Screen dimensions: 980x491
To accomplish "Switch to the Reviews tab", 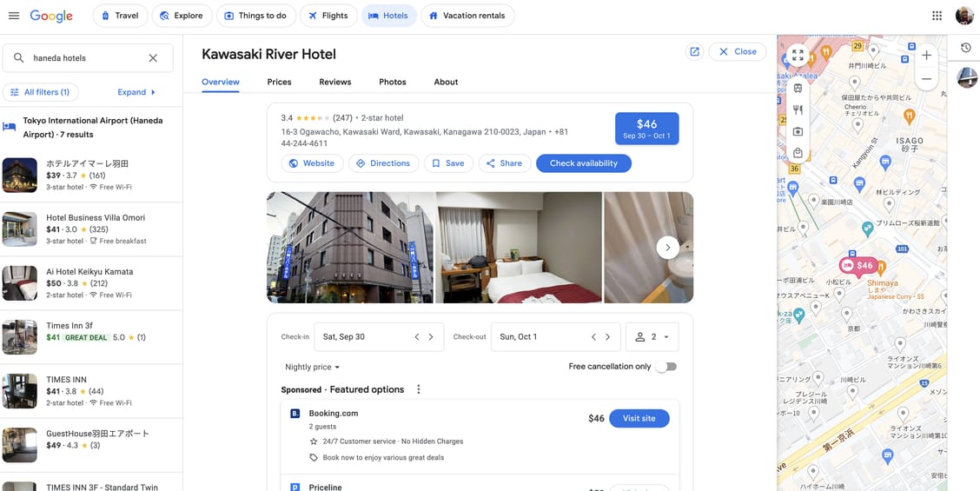I will tap(334, 82).
